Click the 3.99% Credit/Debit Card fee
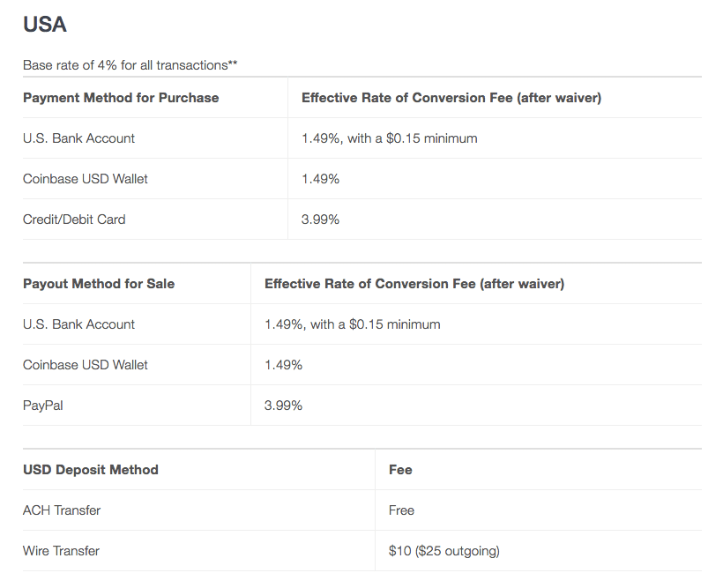Screen dimensions: 723x588 (x=320, y=220)
